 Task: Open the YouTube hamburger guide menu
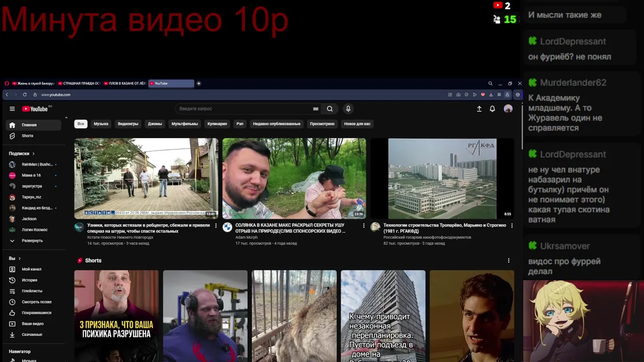12,109
